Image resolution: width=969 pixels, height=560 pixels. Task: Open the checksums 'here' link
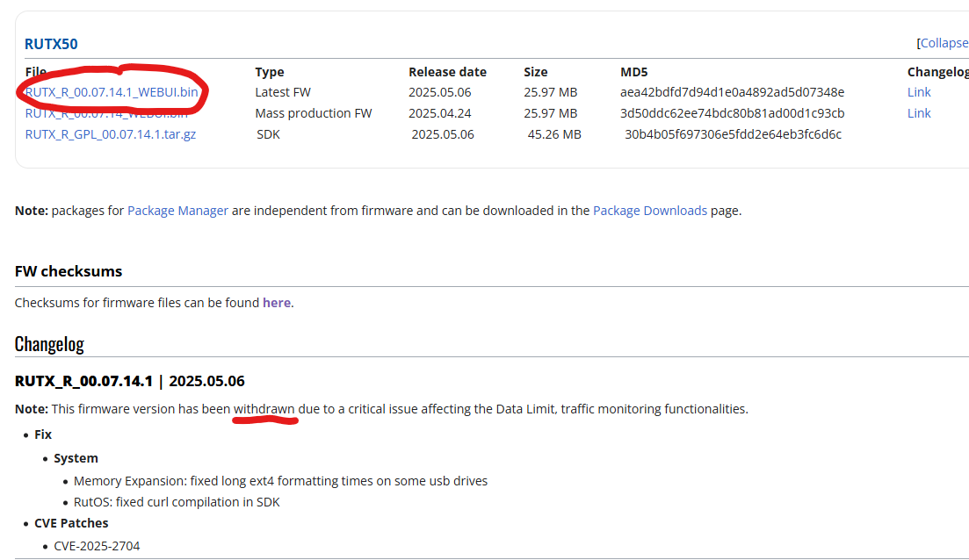click(x=276, y=303)
